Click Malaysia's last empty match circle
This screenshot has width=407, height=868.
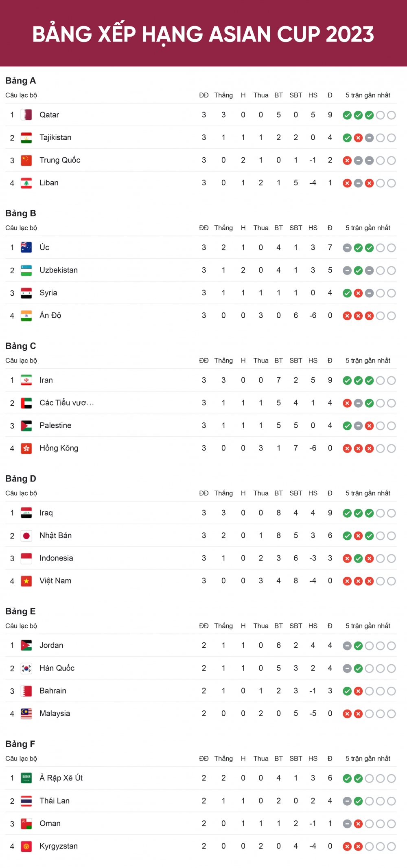[x=391, y=714]
